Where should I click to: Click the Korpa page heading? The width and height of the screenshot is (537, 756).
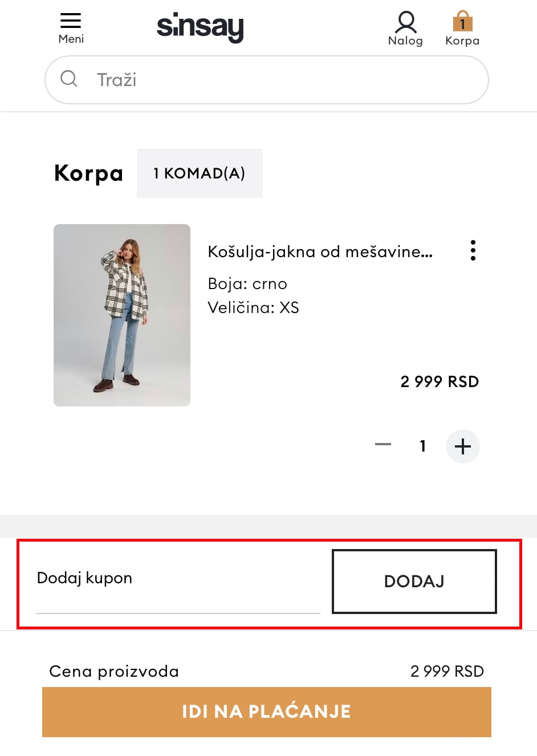click(88, 173)
